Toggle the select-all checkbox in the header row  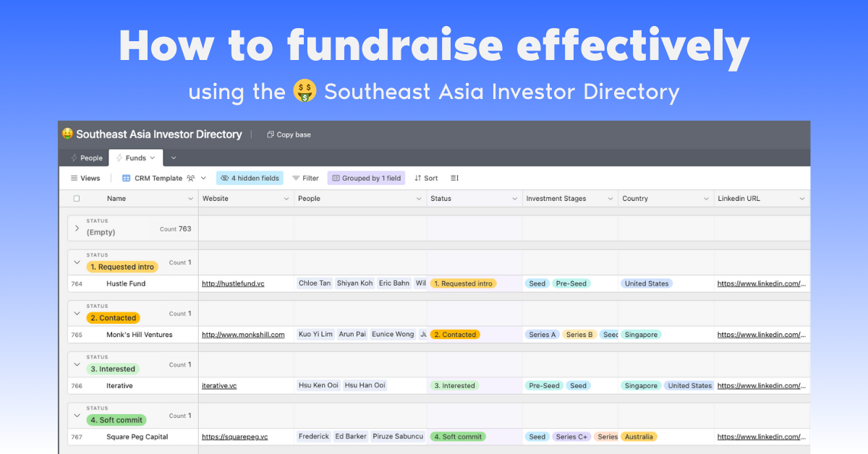pos(76,198)
